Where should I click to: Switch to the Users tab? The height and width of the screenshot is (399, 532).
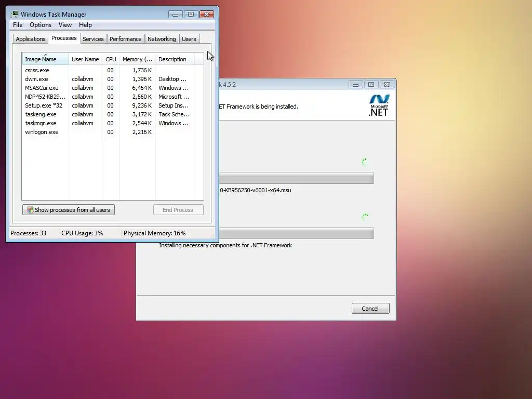point(189,39)
